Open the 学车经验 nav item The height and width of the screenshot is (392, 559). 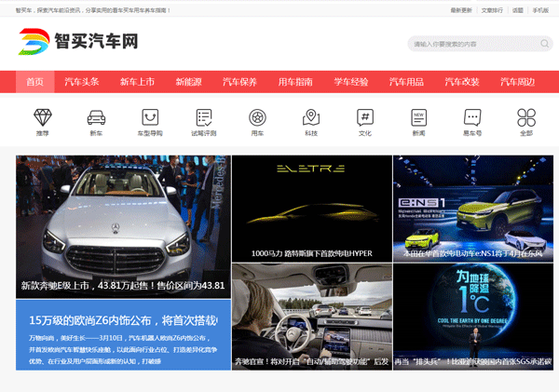coord(351,82)
